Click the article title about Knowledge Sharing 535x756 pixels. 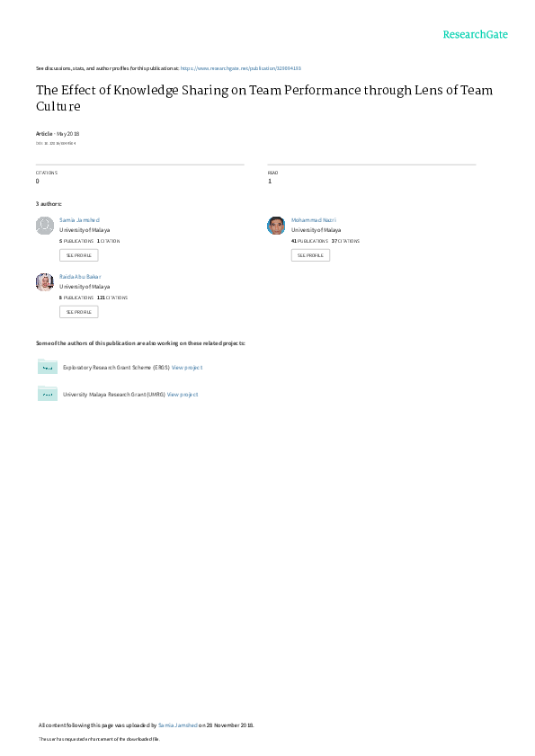coord(264,98)
